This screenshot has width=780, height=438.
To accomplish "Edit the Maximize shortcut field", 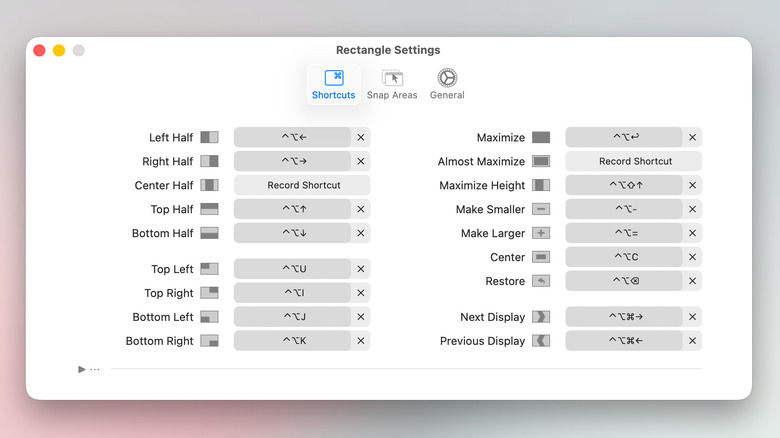I will pyautogui.click(x=624, y=137).
